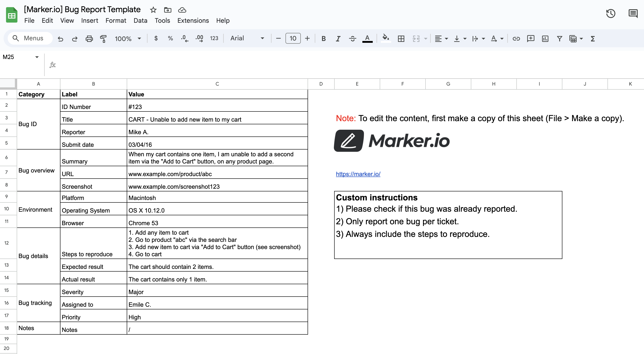Toggle bold formatting
644x354 pixels.
(x=324, y=38)
